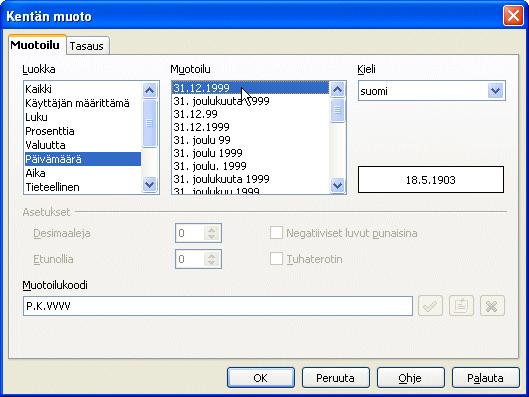Select Kaikki in Luokka list
This screenshot has width=529, height=397.
83,89
